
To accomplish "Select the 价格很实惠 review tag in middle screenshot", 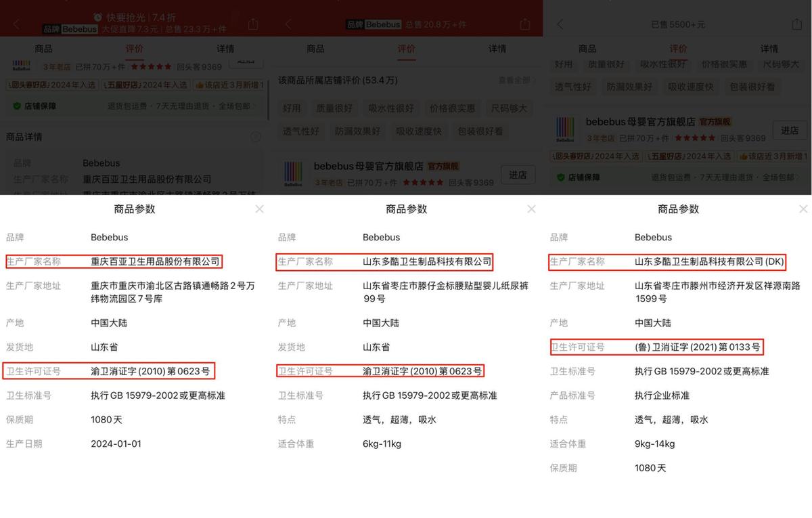I will (452, 108).
